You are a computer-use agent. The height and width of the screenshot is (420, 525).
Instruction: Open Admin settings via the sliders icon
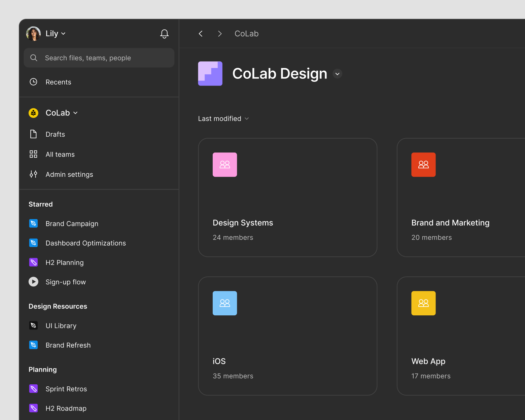[x=33, y=174]
